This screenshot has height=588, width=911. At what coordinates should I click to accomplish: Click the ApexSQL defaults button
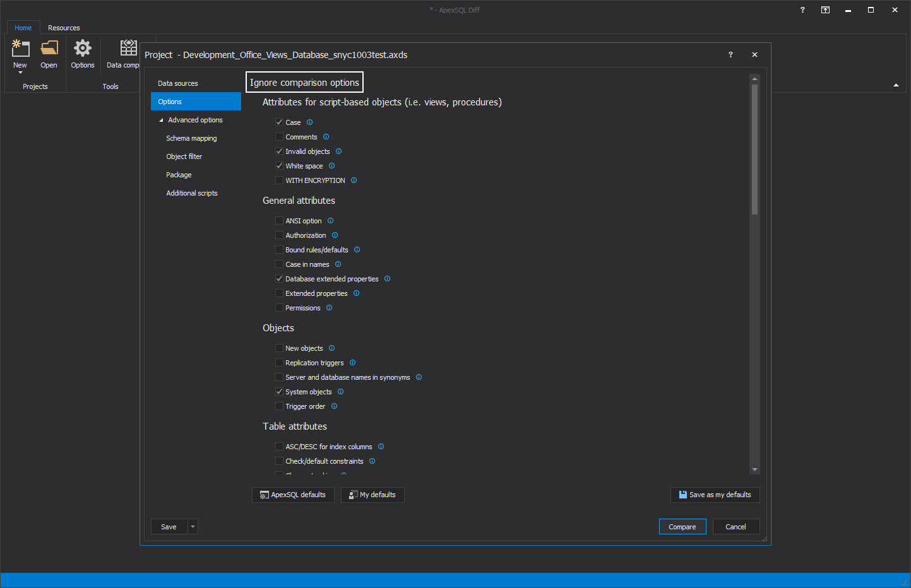click(293, 495)
